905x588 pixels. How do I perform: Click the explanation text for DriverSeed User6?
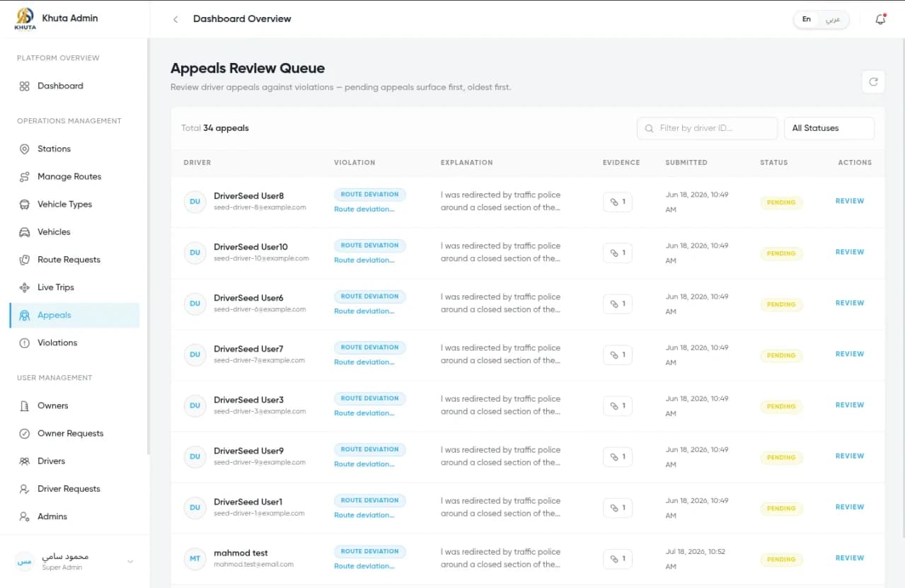500,304
